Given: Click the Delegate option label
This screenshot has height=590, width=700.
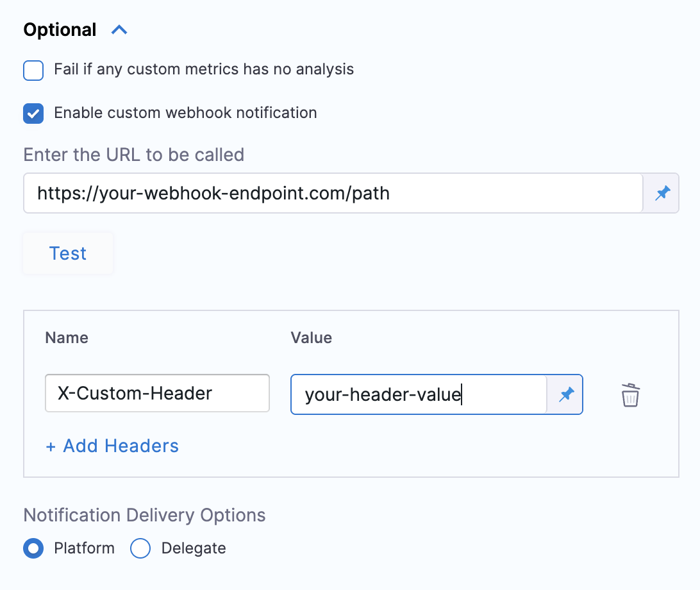Looking at the screenshot, I should point(194,548).
